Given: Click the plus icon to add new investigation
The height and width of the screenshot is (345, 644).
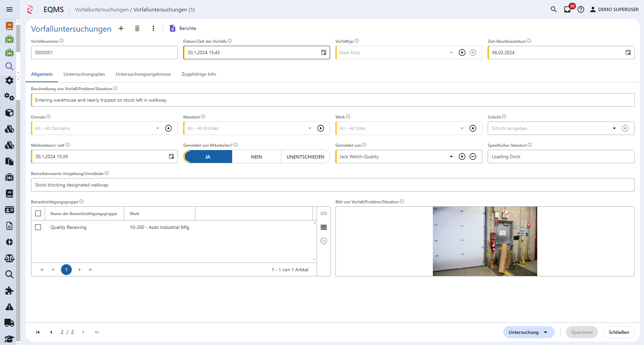Looking at the screenshot, I should point(121,28).
